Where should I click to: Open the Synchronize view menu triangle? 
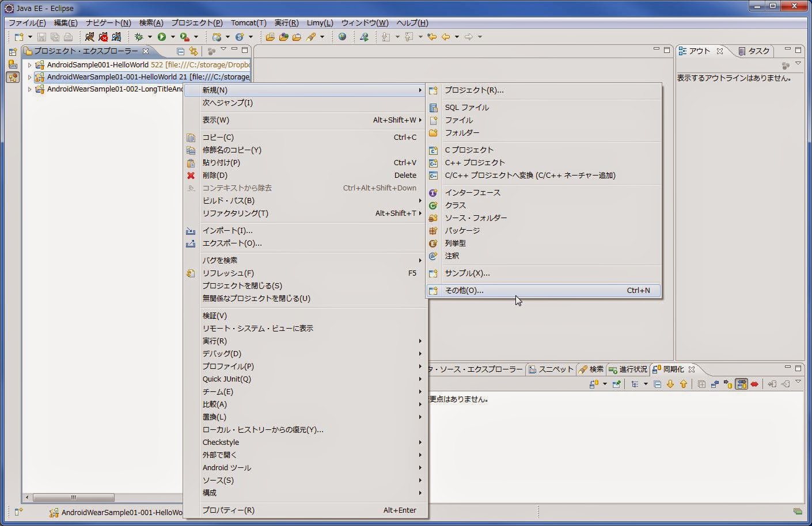[x=798, y=382]
